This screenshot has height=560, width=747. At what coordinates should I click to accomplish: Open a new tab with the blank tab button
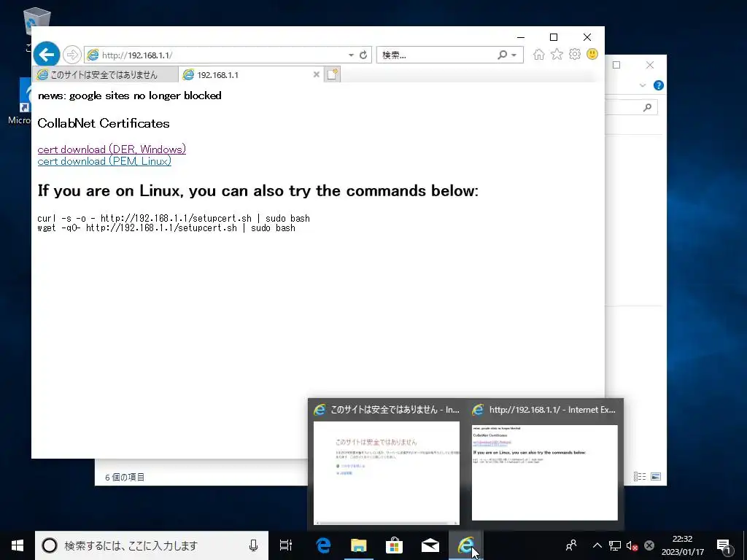tap(333, 74)
